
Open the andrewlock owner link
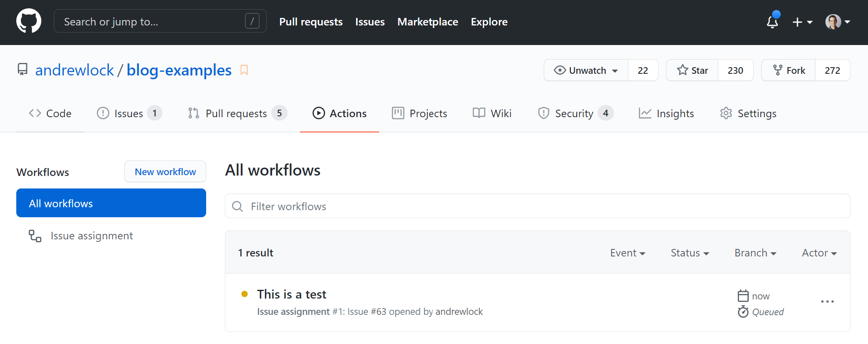[x=74, y=70]
